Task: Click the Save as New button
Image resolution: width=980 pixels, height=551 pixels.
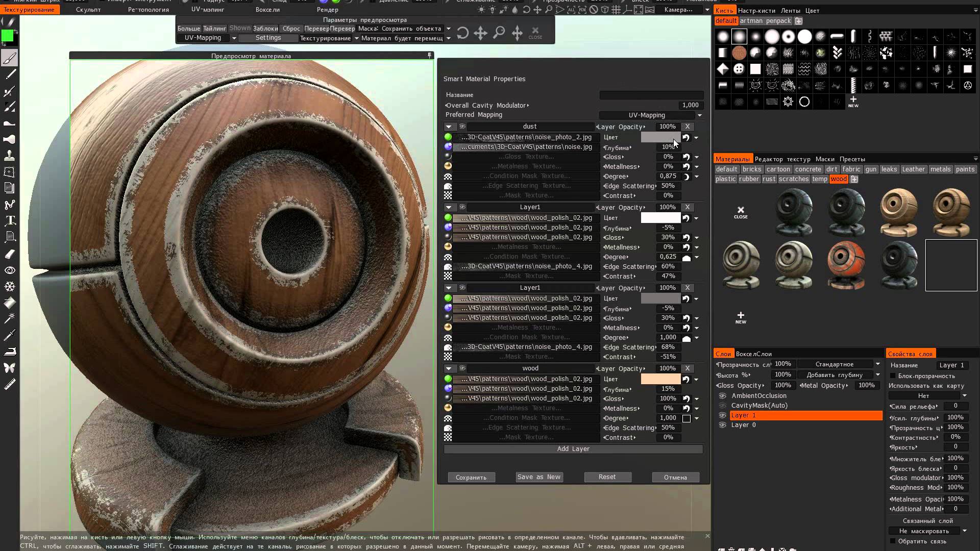Action: coord(538,477)
